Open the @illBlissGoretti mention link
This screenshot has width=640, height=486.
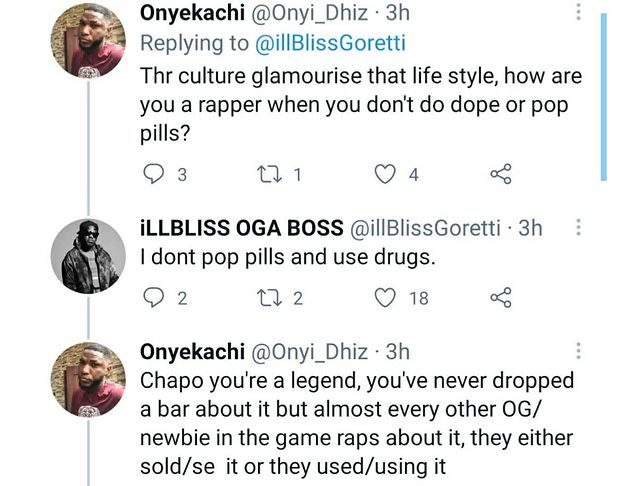click(x=296, y=44)
